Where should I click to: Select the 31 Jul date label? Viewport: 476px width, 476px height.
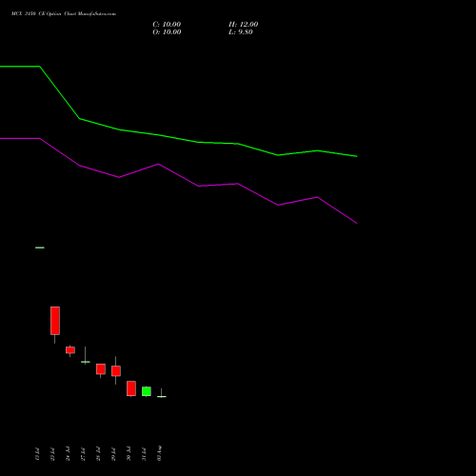144,454
